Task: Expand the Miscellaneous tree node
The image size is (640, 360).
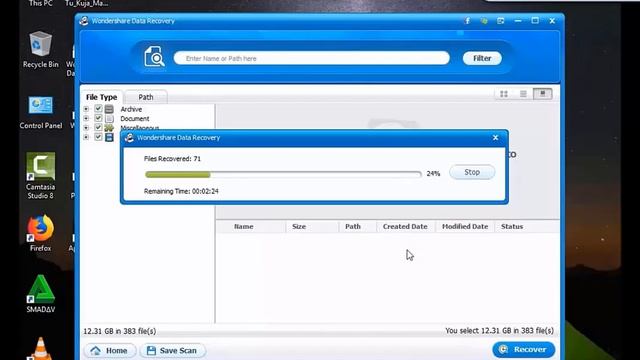Action: [x=86, y=128]
